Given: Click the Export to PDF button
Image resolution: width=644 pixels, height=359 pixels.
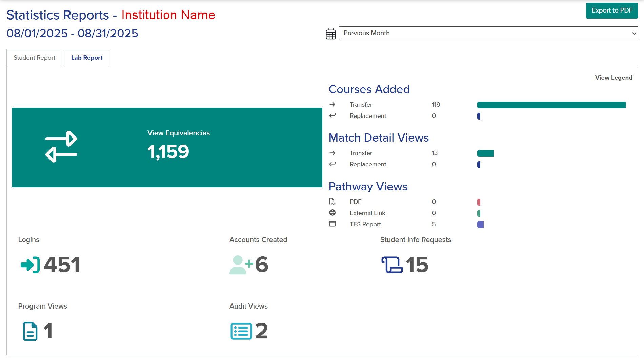Looking at the screenshot, I should [x=611, y=10].
